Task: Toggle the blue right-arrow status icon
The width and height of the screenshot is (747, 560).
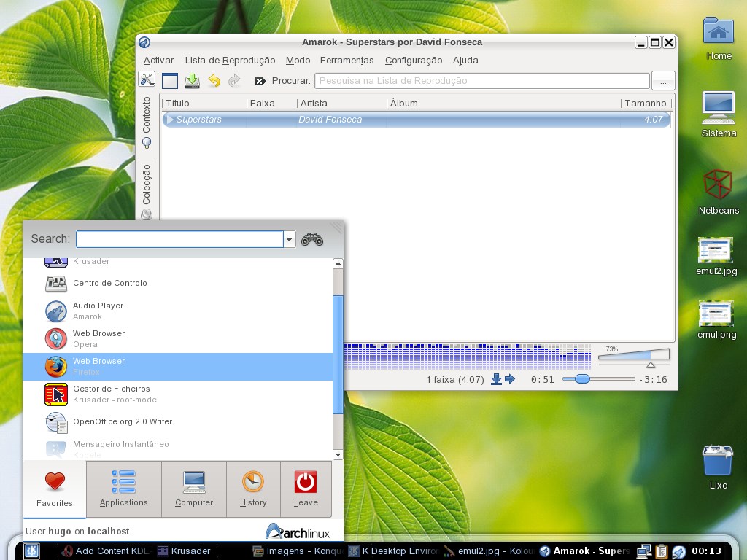Action: pos(510,379)
